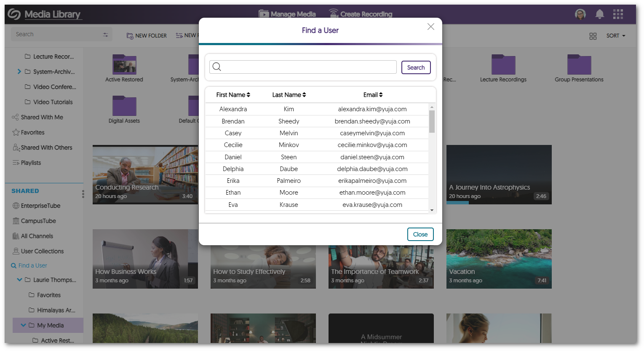Open the apps grid icon in top bar
644x351 pixels.
[618, 14]
